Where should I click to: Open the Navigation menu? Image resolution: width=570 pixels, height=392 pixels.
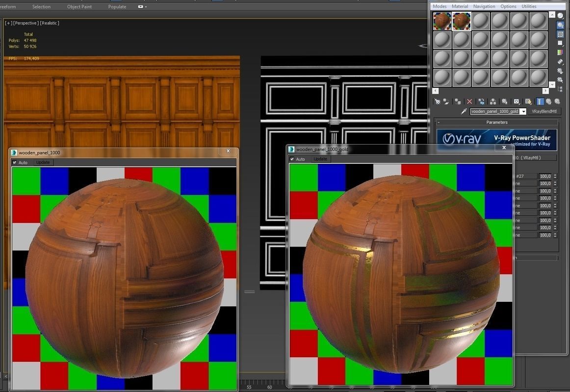[x=484, y=6]
